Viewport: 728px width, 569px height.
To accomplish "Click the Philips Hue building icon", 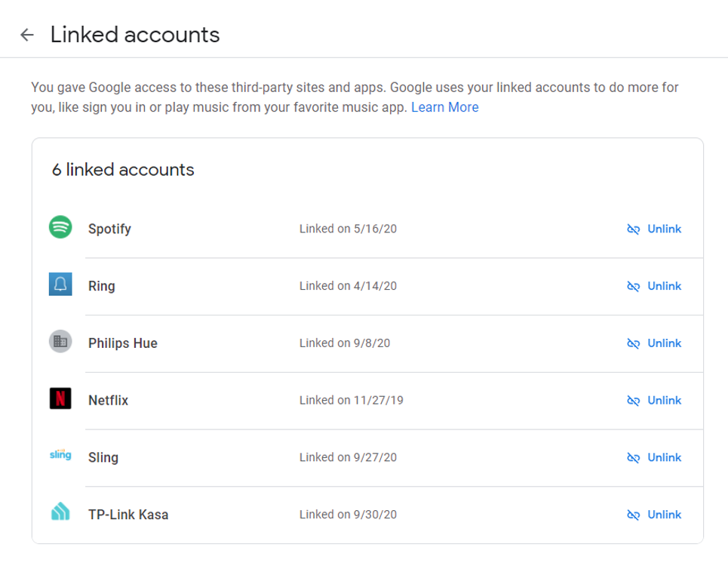I will (x=60, y=341).
